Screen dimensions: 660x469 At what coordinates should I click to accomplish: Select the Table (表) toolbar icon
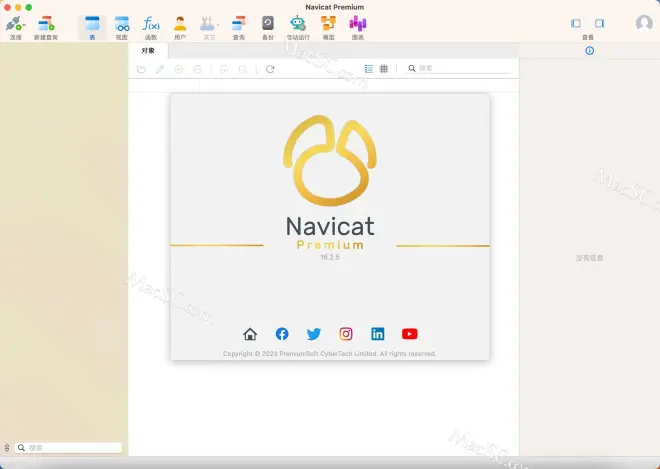coord(92,24)
